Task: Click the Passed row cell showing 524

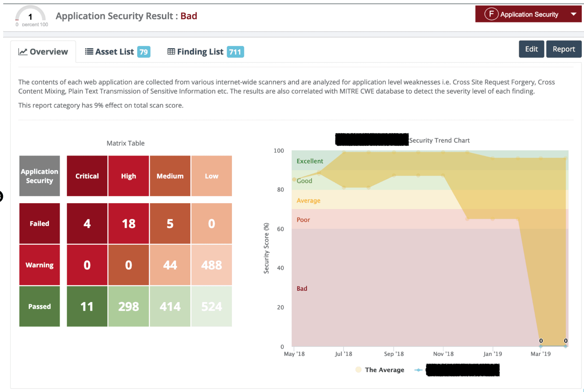Action: pyautogui.click(x=212, y=306)
